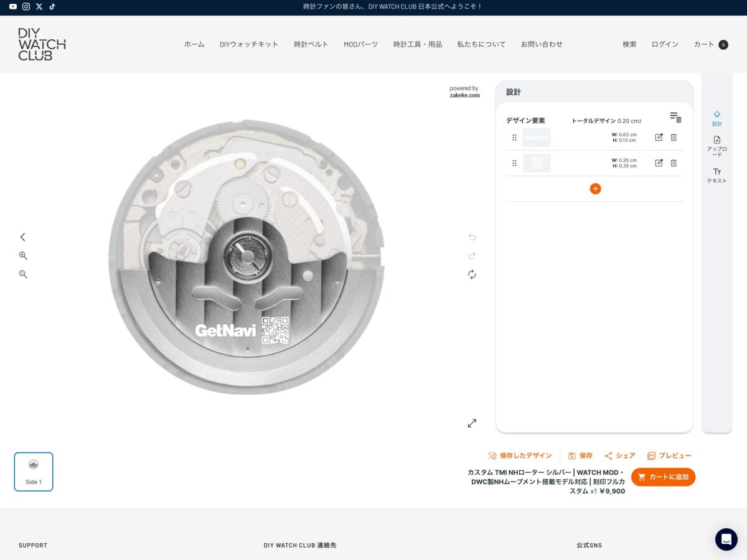Delete all design elements icon
747x560 pixels.
[675, 117]
